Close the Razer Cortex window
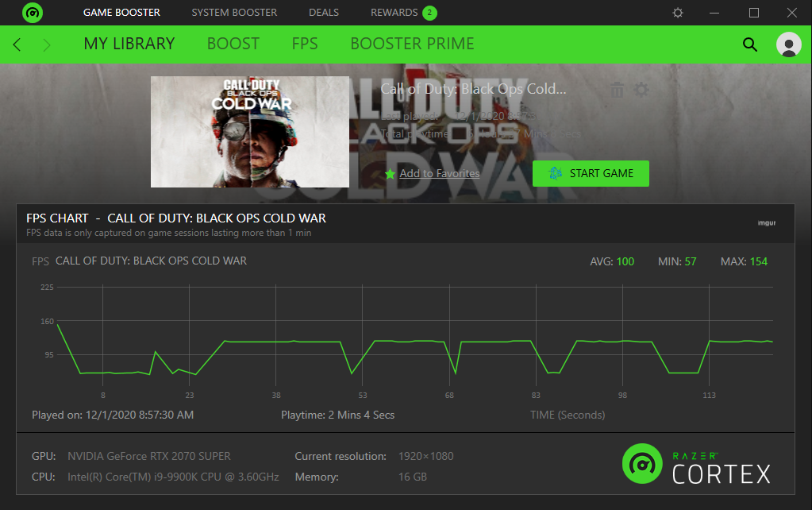Viewport: 812px width, 510px height. 792,13
